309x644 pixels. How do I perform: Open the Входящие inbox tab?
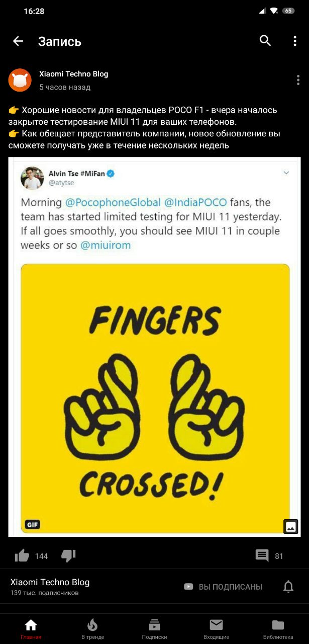click(x=216, y=629)
